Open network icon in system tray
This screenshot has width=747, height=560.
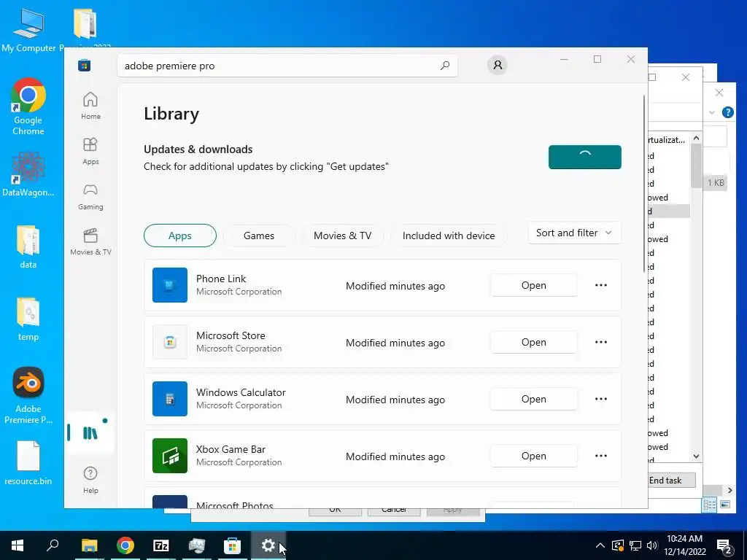point(635,545)
